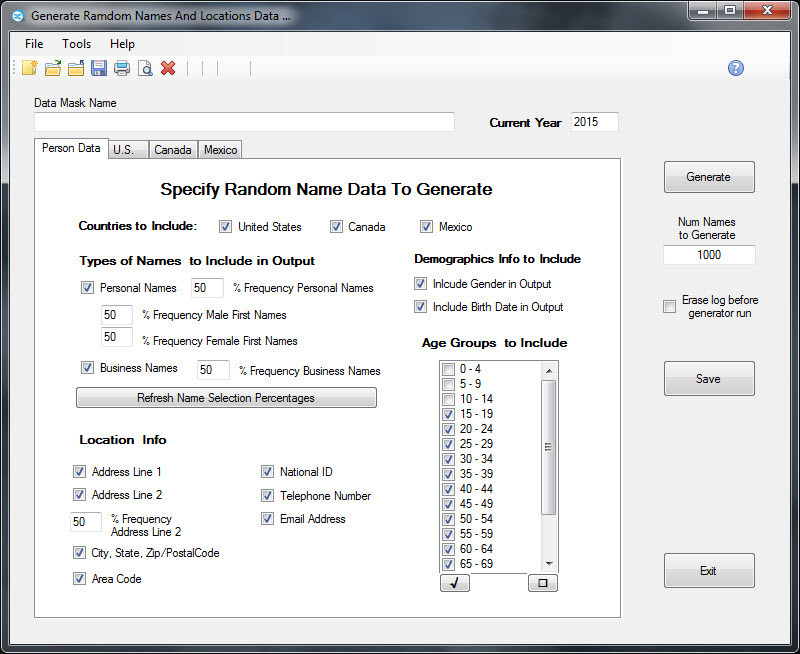Toggle the Canada country checkbox
This screenshot has width=800, height=654.
tap(336, 227)
